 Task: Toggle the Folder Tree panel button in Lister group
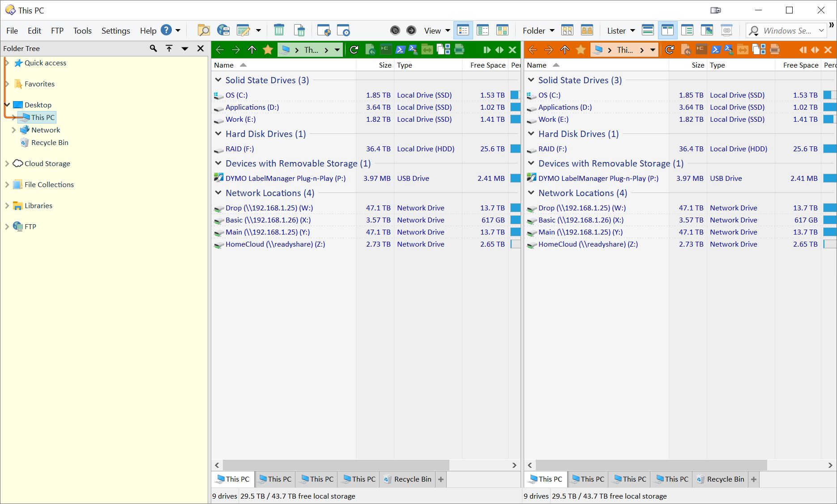(x=687, y=30)
